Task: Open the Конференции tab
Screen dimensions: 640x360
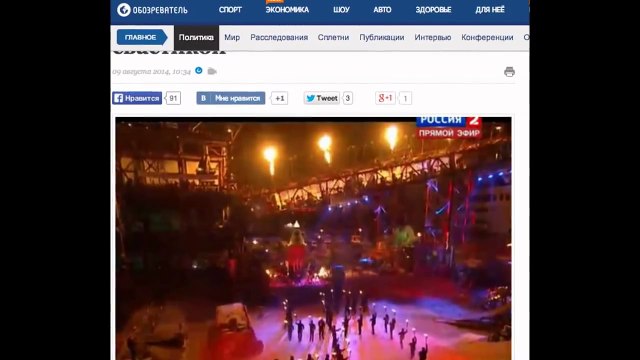Action: 487,37
